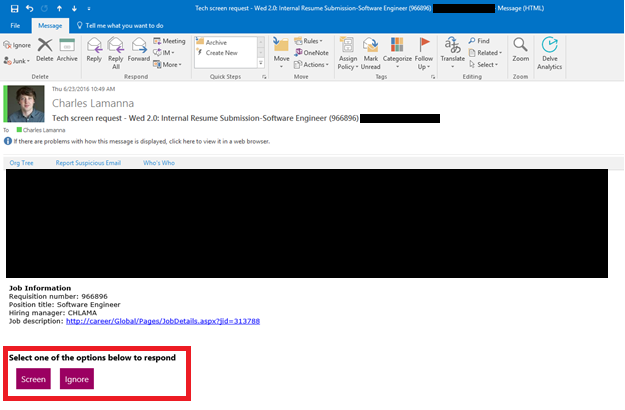Image resolution: width=625 pixels, height=410 pixels.
Task: Open Assign Policy menu
Action: 348,53
